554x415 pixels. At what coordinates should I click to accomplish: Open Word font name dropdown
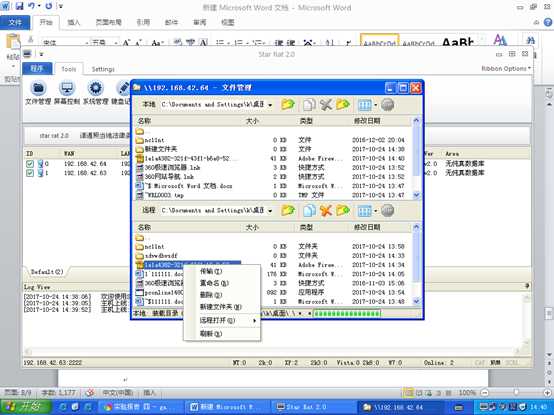[87, 43]
